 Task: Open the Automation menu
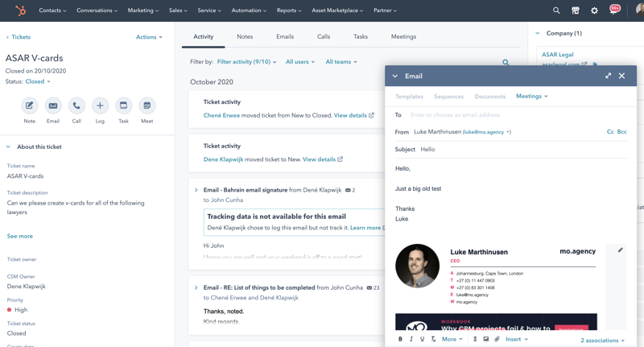(249, 10)
